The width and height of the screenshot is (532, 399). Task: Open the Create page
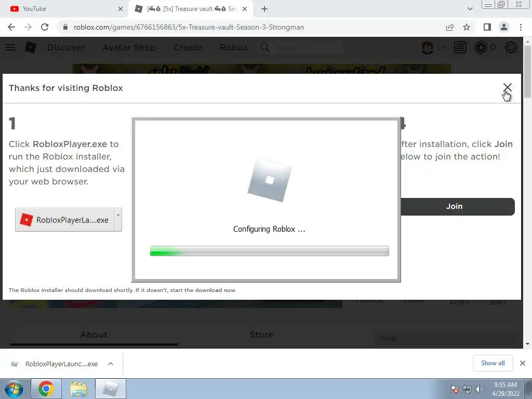(188, 47)
